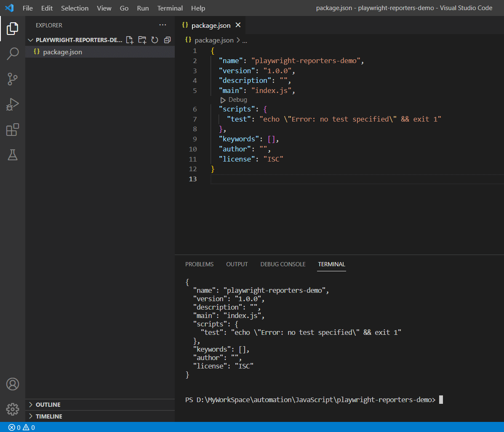Open the Source Control icon

(x=13, y=79)
